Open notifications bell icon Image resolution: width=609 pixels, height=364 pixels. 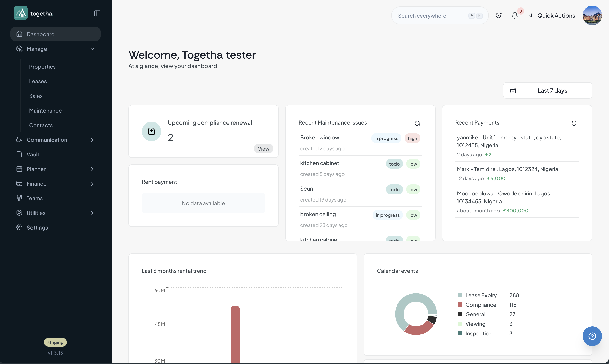[515, 15]
